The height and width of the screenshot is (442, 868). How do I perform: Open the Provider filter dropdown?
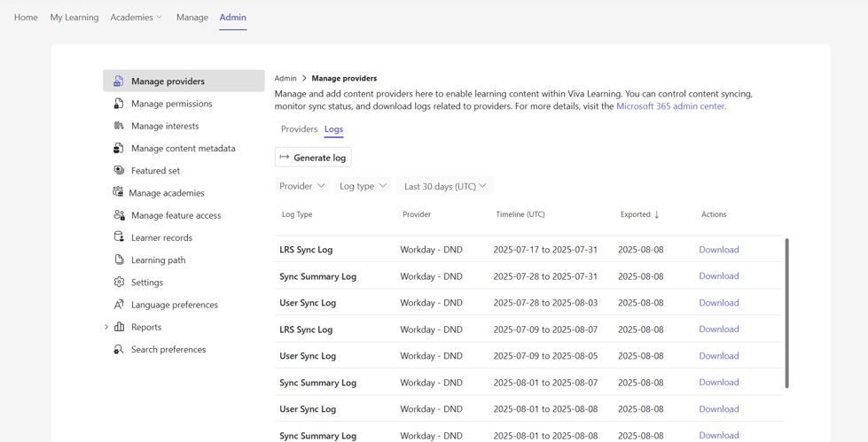pyautogui.click(x=301, y=186)
